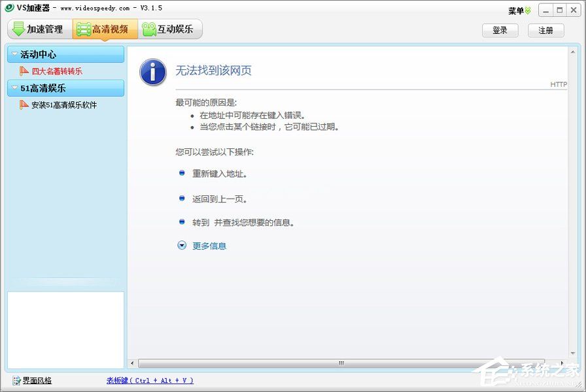Select the 加速管理 green download icon

[18, 29]
